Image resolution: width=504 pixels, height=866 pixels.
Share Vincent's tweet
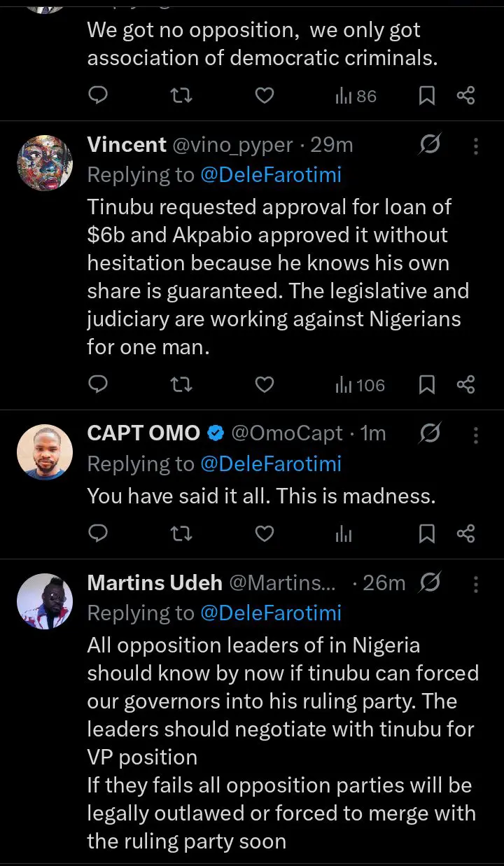[465, 384]
